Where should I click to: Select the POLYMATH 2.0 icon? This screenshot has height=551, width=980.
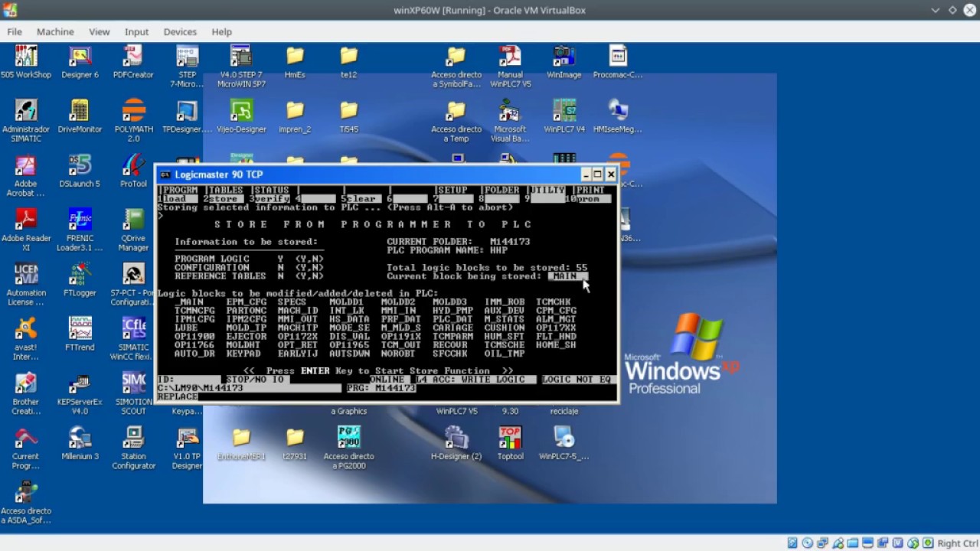point(133,121)
